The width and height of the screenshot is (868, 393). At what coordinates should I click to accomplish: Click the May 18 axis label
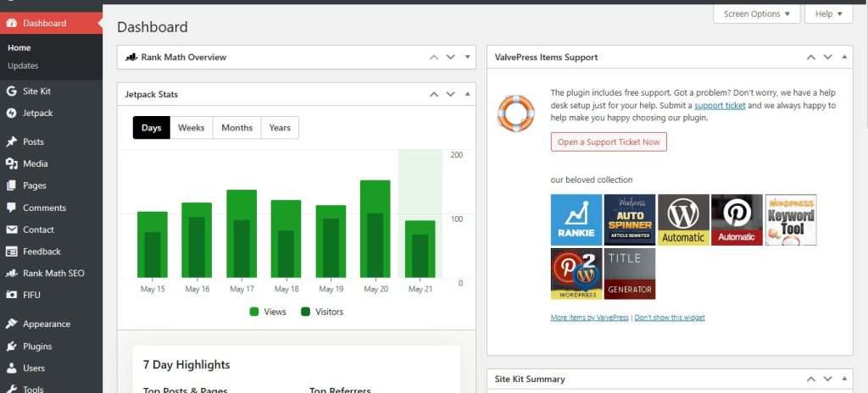tap(287, 289)
